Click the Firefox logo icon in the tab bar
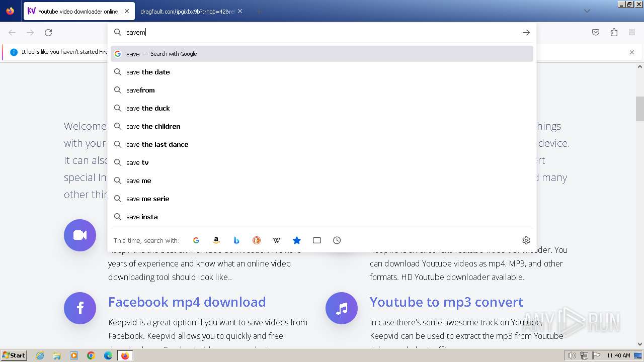 [x=10, y=11]
